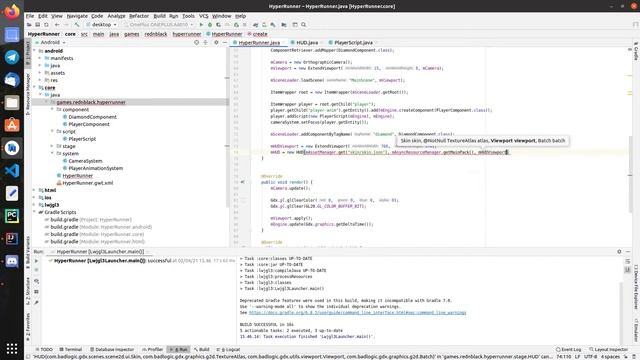Toggle Soft-Wrap icon beside the Run console
The height and width of the screenshot is (360, 640).
pyautogui.click(x=628, y=261)
